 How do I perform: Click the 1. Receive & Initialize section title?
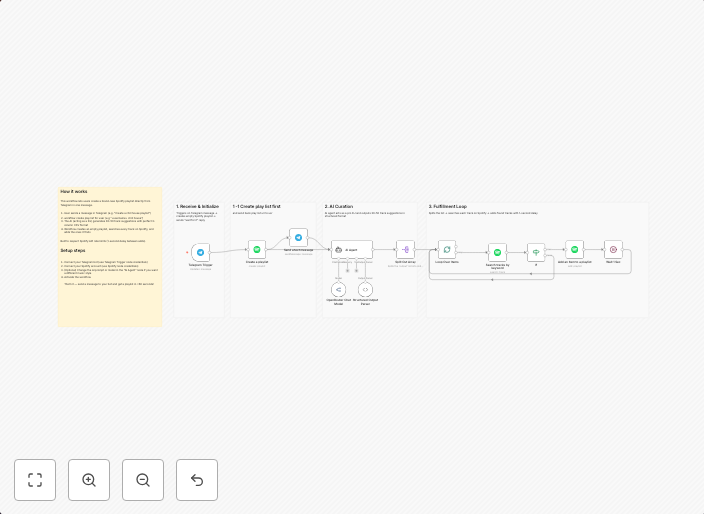197,207
